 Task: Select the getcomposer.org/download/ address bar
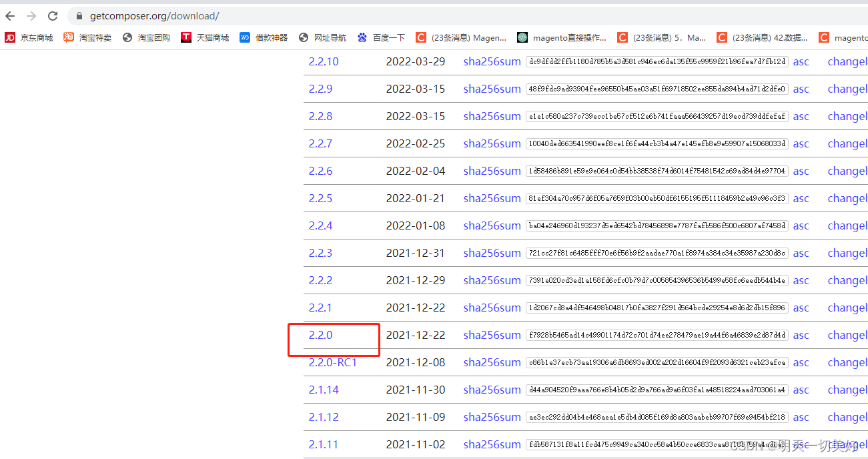467,16
